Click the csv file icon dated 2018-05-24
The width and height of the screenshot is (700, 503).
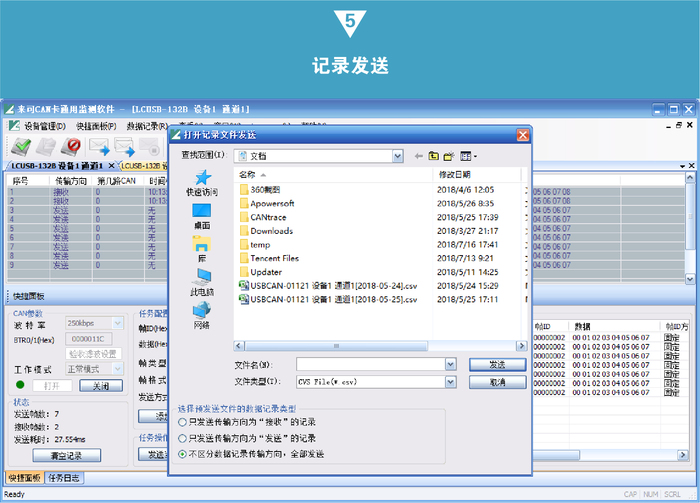(x=244, y=286)
